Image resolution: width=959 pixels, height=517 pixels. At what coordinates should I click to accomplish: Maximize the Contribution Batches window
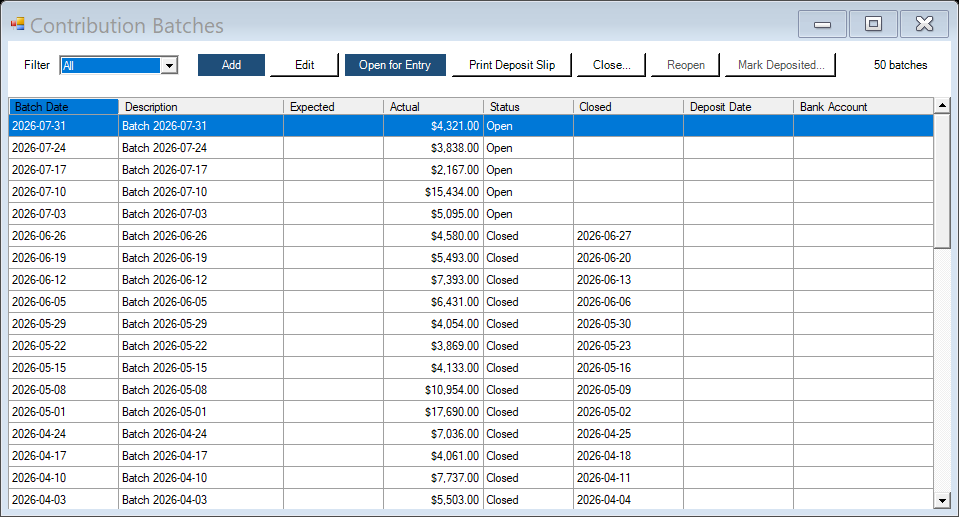(x=873, y=24)
